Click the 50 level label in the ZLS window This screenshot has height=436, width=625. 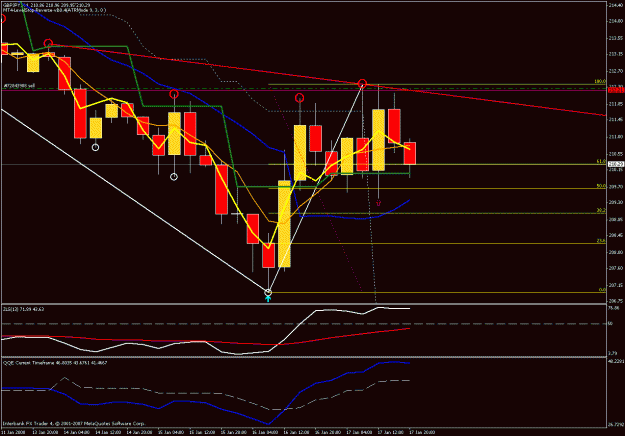click(610, 324)
